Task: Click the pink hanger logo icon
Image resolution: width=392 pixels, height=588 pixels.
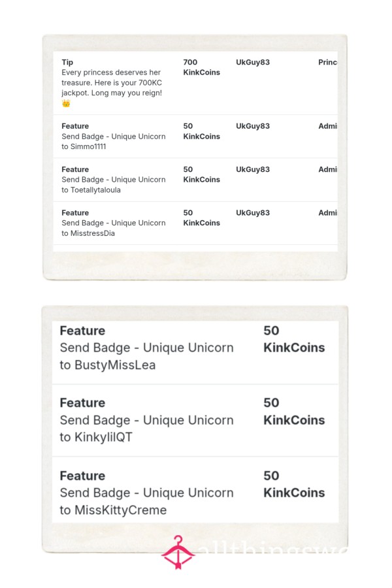Action: [178, 552]
